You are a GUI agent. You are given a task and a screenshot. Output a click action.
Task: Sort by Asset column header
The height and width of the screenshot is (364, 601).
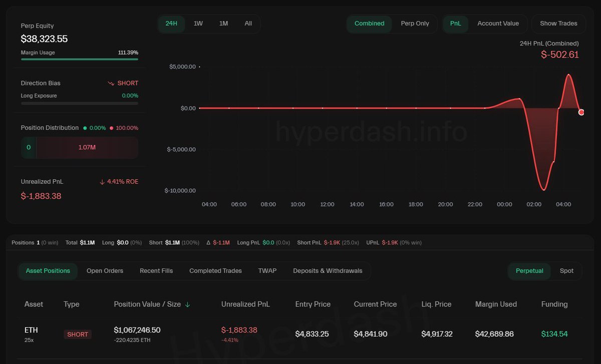click(34, 304)
